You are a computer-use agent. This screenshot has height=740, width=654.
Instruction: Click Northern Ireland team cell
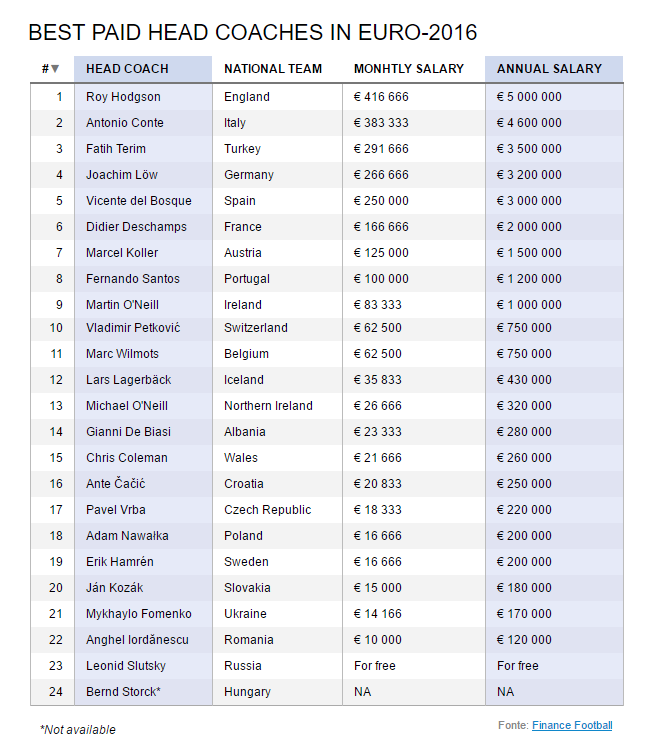[268, 406]
